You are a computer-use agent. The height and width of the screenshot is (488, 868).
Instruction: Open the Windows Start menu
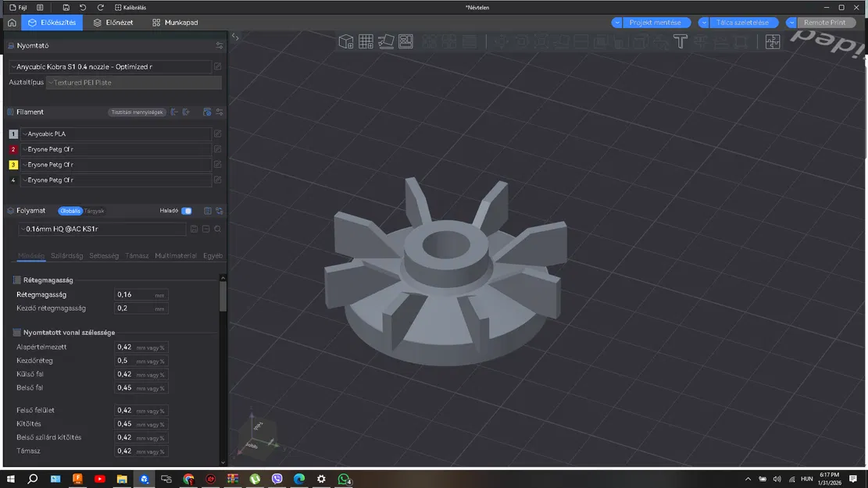[x=10, y=479]
